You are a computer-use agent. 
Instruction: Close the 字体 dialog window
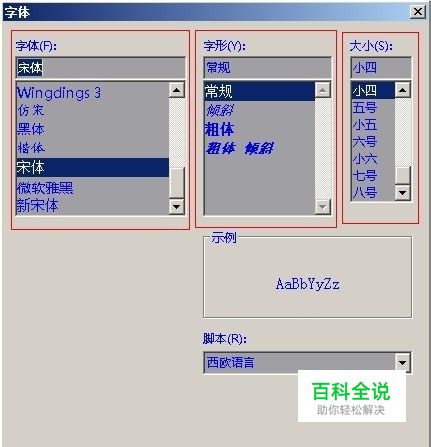(x=417, y=12)
